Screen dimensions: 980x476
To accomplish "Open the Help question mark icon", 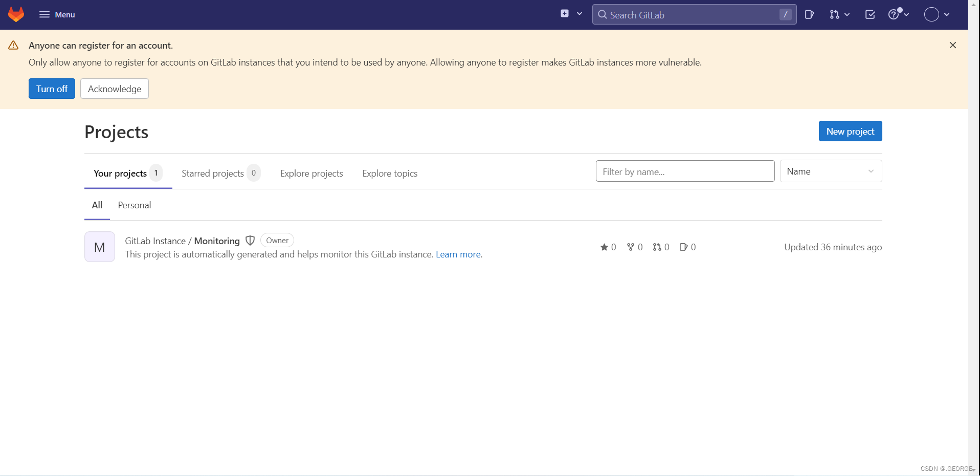I will click(x=894, y=14).
